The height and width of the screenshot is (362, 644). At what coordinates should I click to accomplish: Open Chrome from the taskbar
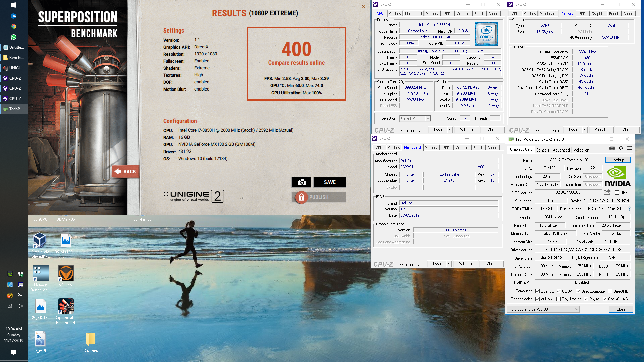point(14,26)
